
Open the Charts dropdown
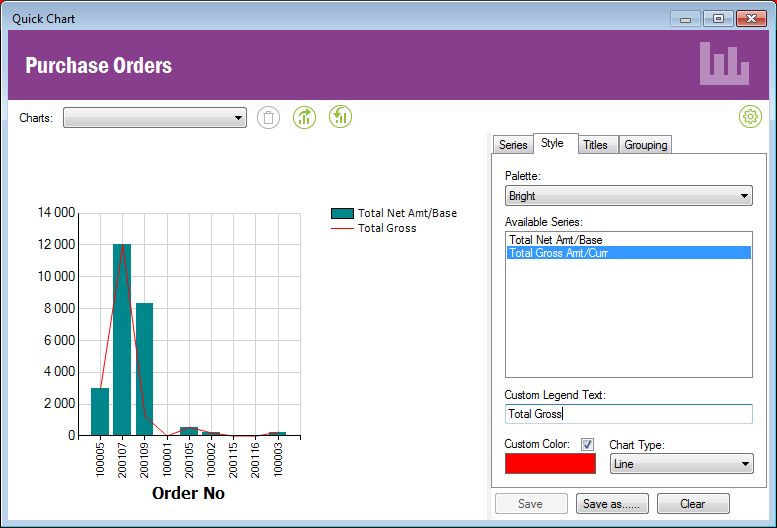(155, 118)
